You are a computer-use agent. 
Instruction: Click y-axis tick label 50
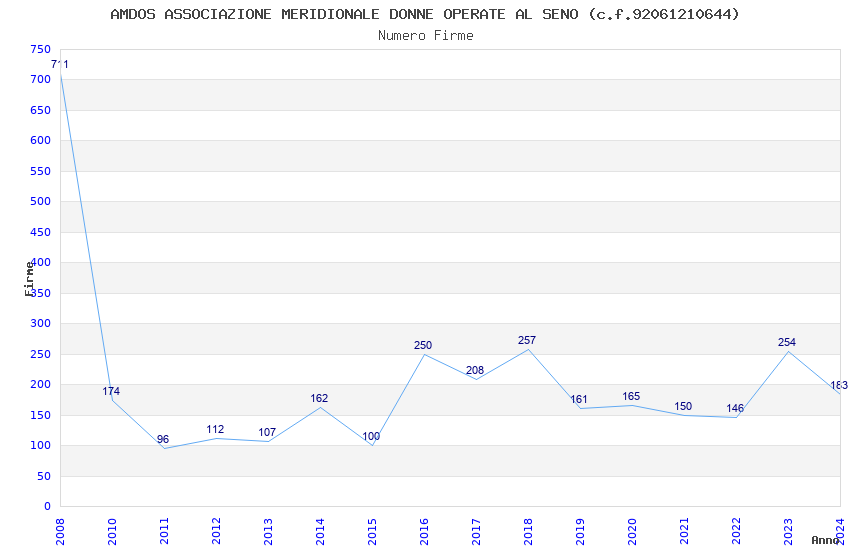pyautogui.click(x=44, y=476)
